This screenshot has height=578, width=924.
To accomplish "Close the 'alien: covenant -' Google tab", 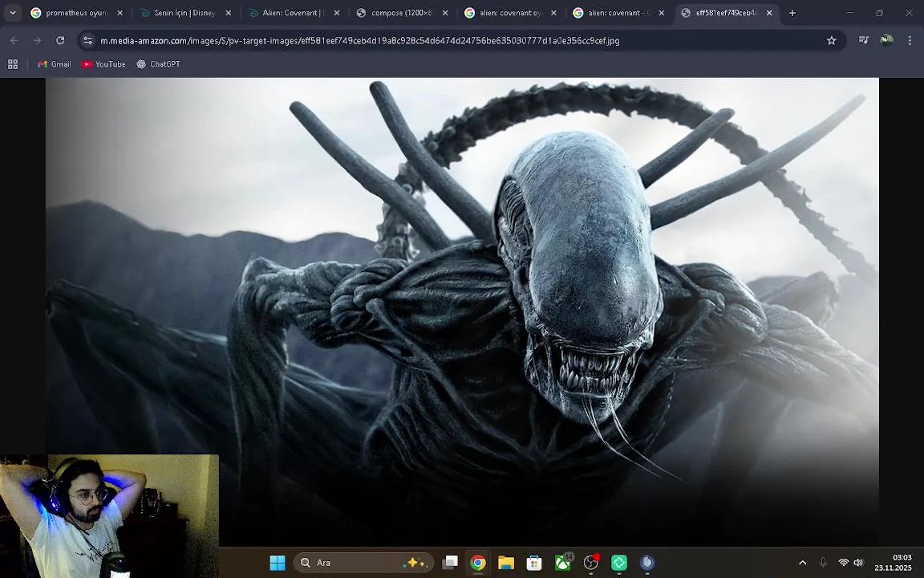I will tap(662, 12).
